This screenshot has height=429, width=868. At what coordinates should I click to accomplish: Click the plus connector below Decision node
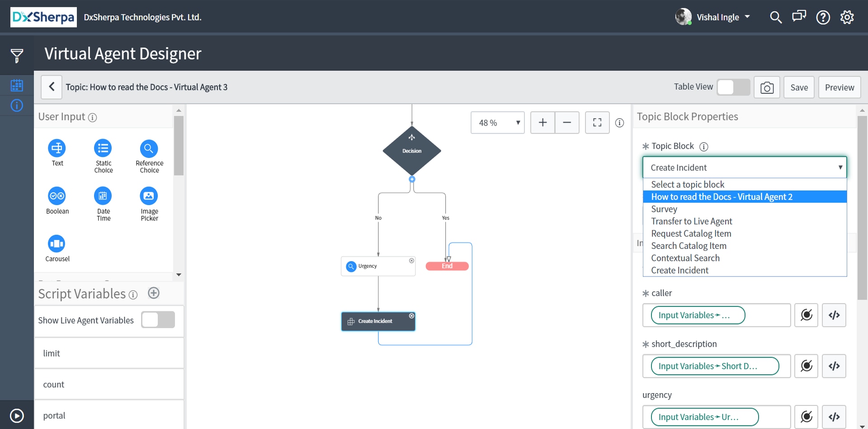(x=412, y=179)
